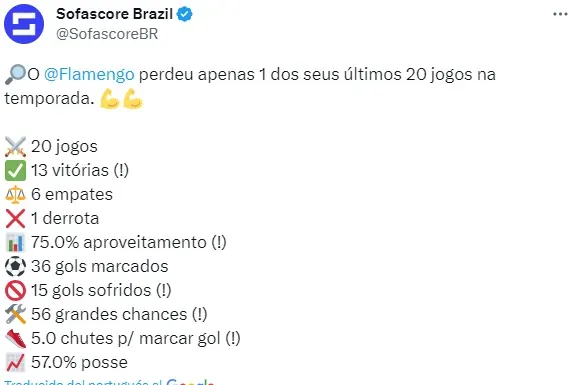Click the rising chart emoji by posse
Viewport: 585px width, 385px height.
(15, 363)
